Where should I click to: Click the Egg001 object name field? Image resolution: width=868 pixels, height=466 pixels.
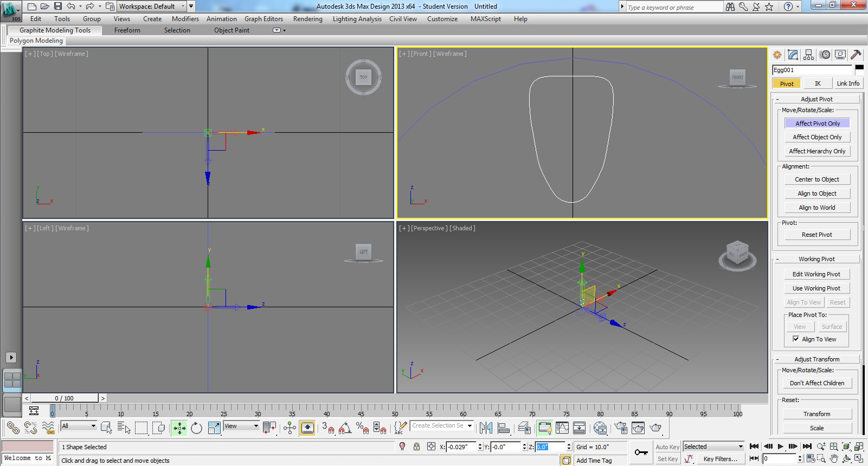pyautogui.click(x=812, y=70)
